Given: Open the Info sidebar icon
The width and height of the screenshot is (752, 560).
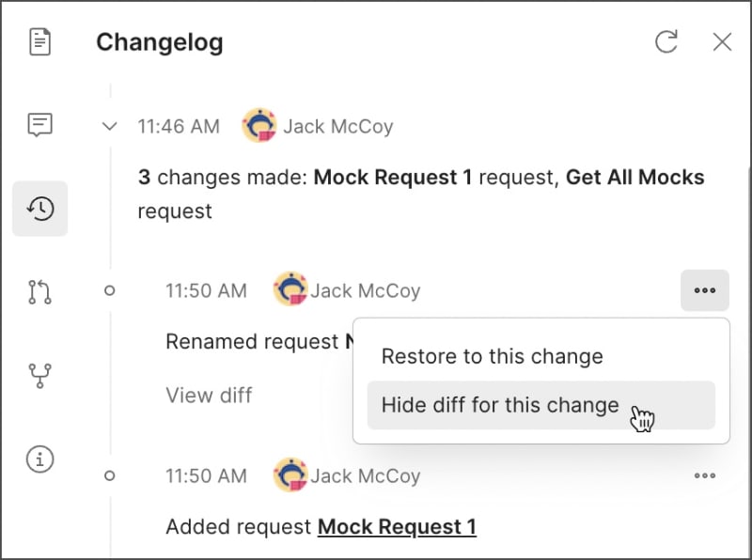Looking at the screenshot, I should coord(39,459).
